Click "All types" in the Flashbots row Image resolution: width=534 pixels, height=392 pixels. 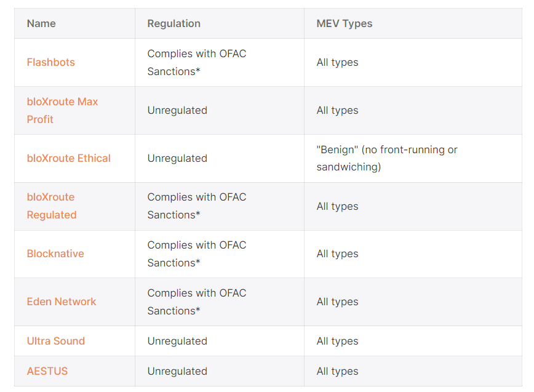[x=337, y=62]
